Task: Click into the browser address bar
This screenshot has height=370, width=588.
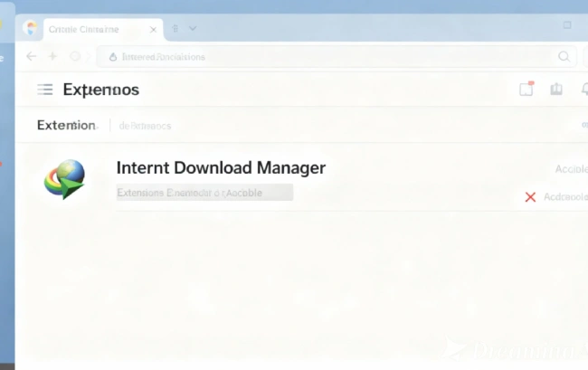Action: coord(326,56)
